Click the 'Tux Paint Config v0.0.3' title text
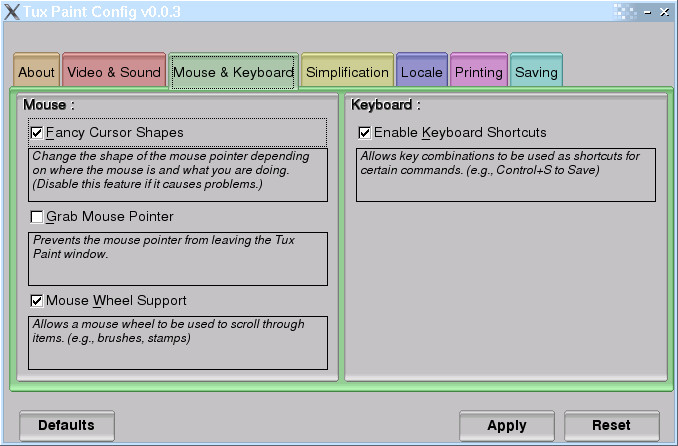The width and height of the screenshot is (678, 446). 102,12
